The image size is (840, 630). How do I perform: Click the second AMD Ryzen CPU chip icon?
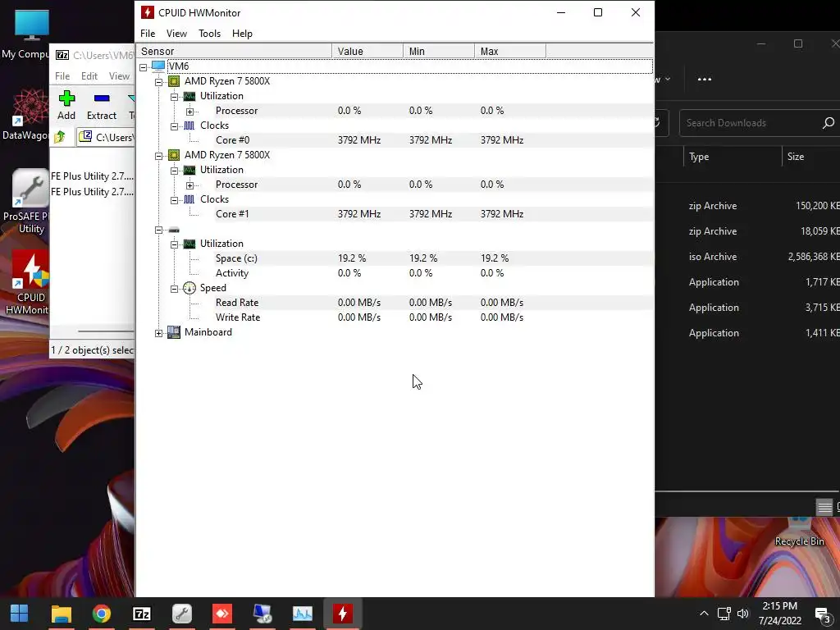(x=174, y=155)
